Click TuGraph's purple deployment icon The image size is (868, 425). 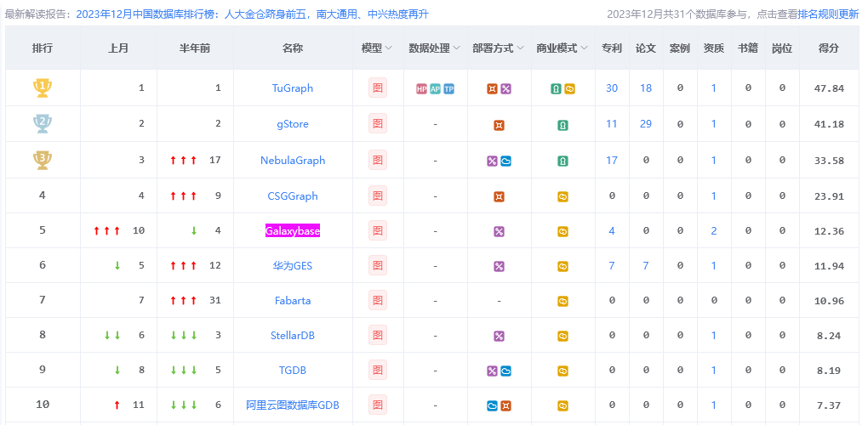[505, 89]
